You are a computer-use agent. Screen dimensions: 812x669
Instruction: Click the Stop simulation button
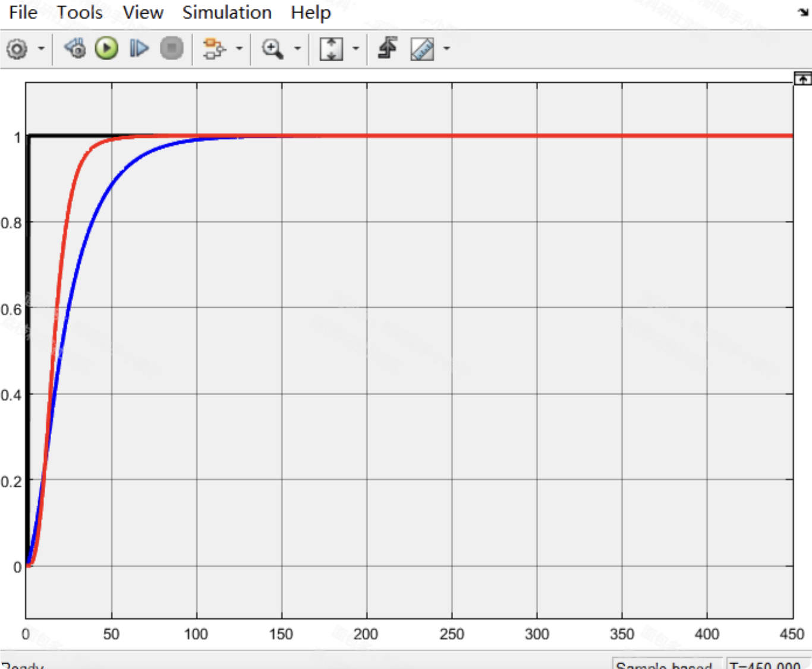(x=172, y=48)
